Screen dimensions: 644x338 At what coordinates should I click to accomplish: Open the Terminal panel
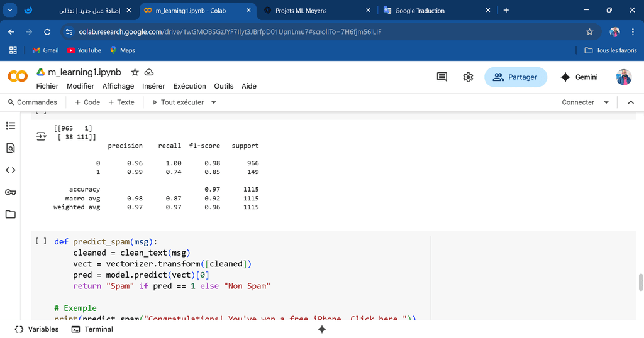[92, 329]
